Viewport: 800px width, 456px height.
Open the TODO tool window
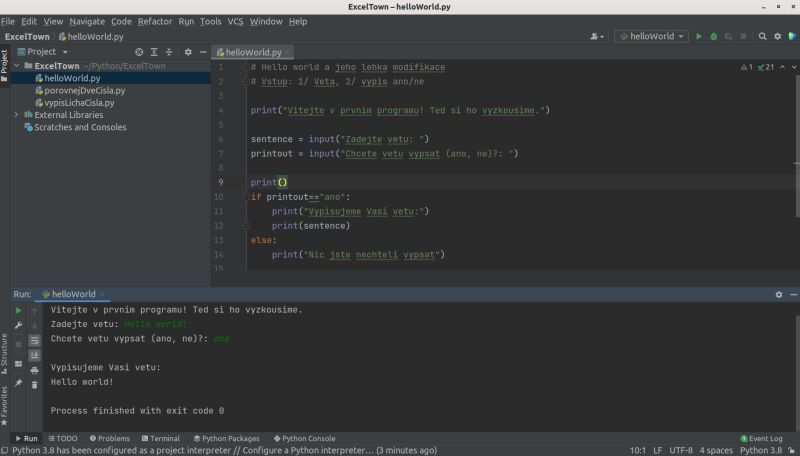[x=63, y=439]
